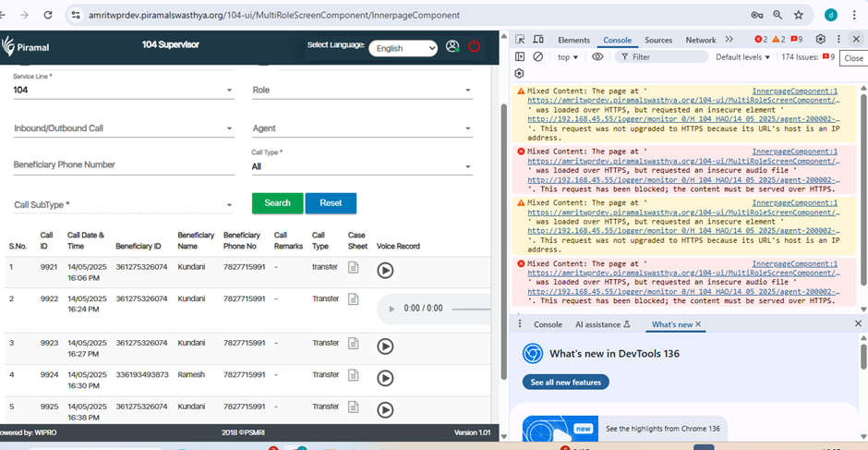Select the DevTools inspect element tool
This screenshot has width=868, height=450.
click(520, 40)
